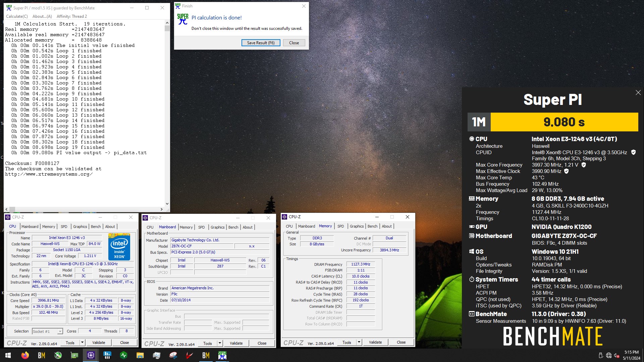Close the BenchMate Super PI result panel

pyautogui.click(x=638, y=93)
